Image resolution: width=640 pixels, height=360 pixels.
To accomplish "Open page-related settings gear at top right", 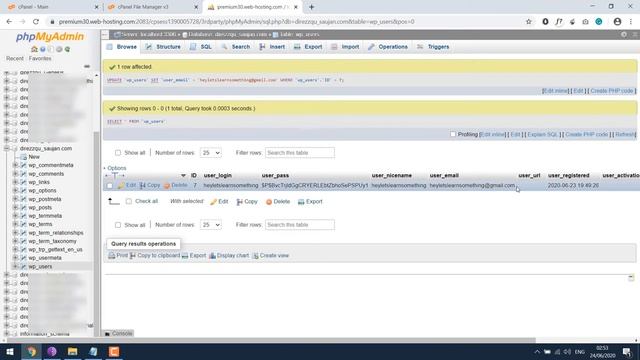I will tap(624, 35).
